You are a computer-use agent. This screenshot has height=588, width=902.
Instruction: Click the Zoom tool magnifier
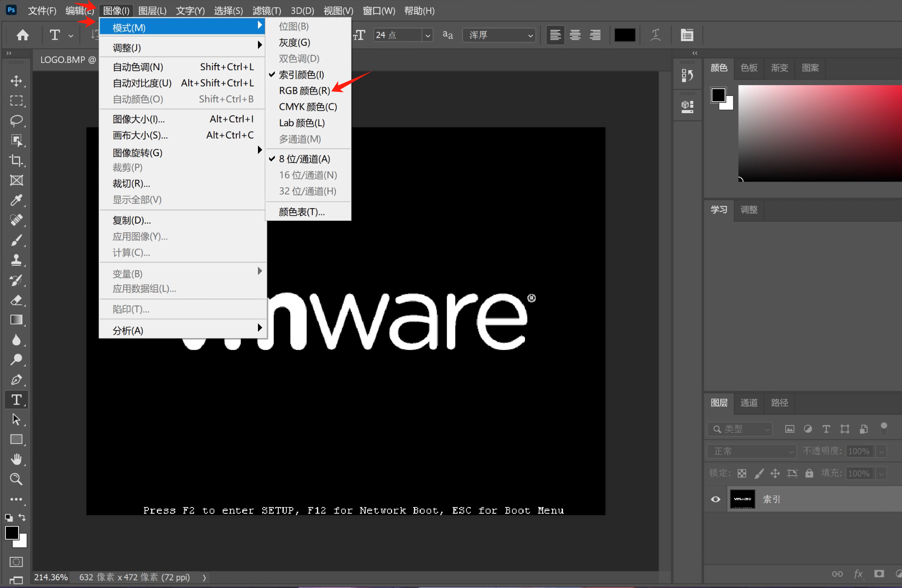16,479
